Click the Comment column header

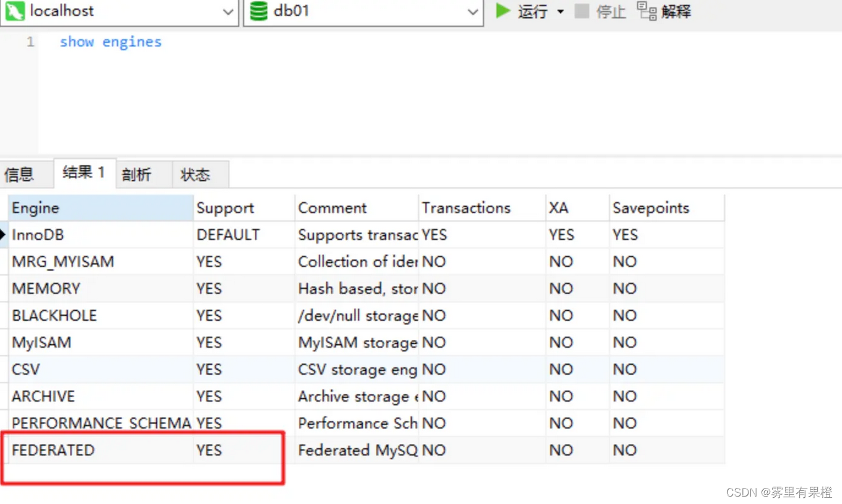point(357,208)
